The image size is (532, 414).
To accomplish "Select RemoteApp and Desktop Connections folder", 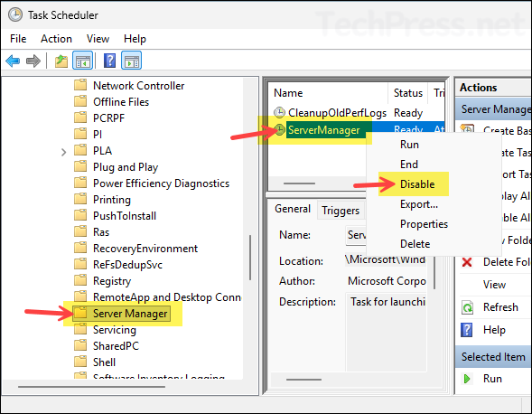I will (x=167, y=297).
